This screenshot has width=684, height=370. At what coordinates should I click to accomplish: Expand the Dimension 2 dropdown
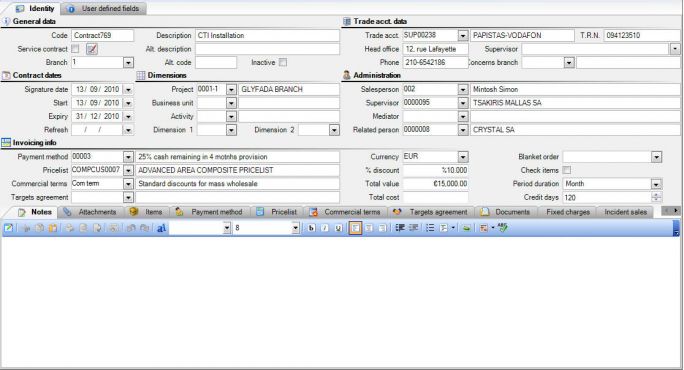[334, 130]
